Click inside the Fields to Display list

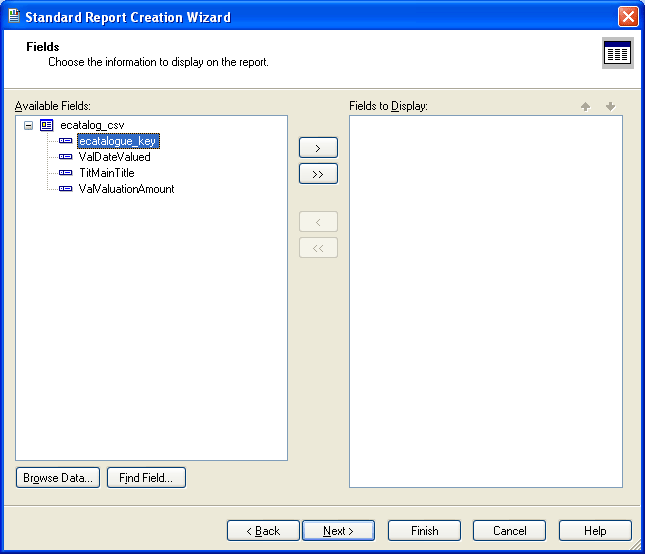[485, 300]
